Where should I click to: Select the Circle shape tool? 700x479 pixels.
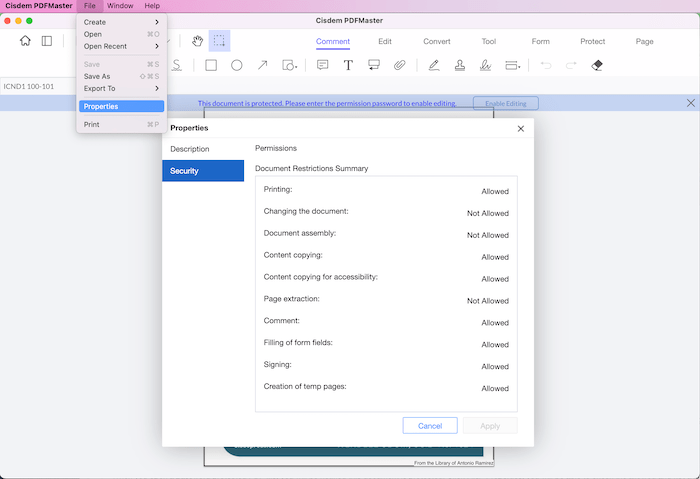click(x=237, y=65)
